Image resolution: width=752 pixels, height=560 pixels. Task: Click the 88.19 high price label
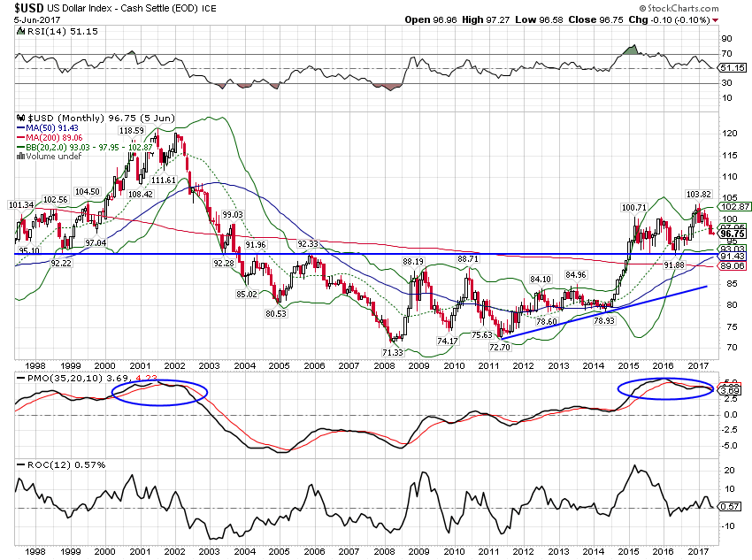tap(413, 261)
